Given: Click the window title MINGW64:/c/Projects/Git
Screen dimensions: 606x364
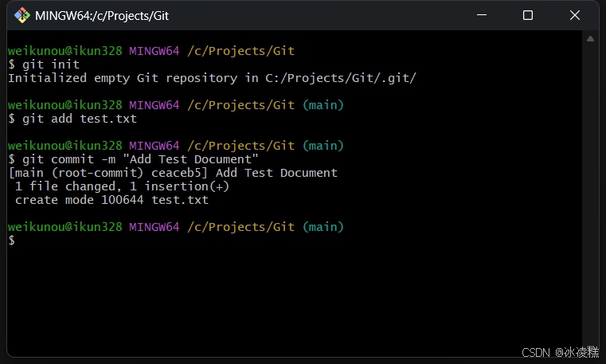Looking at the screenshot, I should pos(102,16).
